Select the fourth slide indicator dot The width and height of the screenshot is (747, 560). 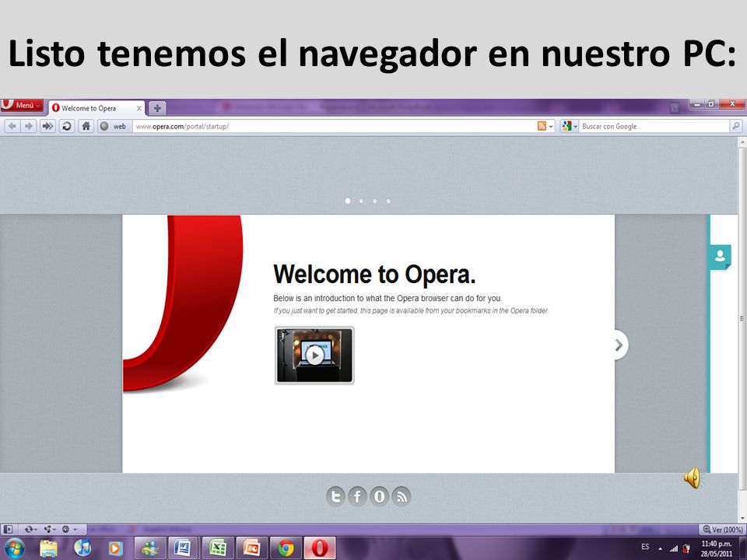click(389, 201)
